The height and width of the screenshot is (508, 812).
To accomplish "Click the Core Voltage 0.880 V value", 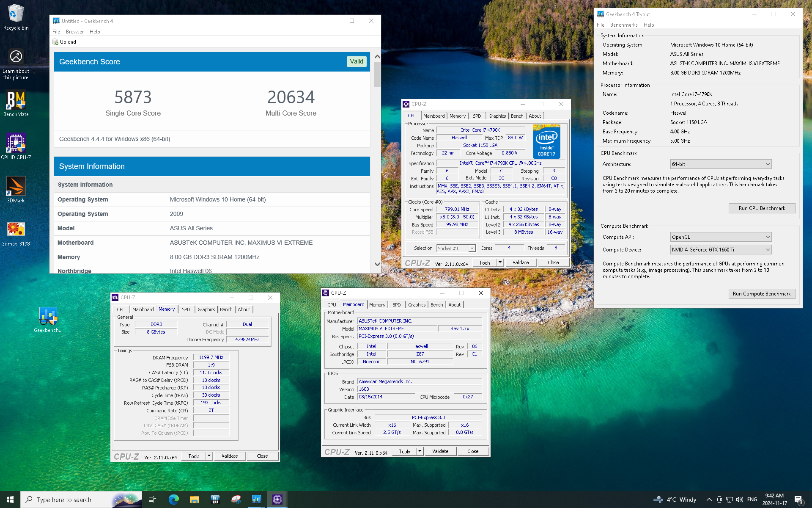I will point(509,153).
